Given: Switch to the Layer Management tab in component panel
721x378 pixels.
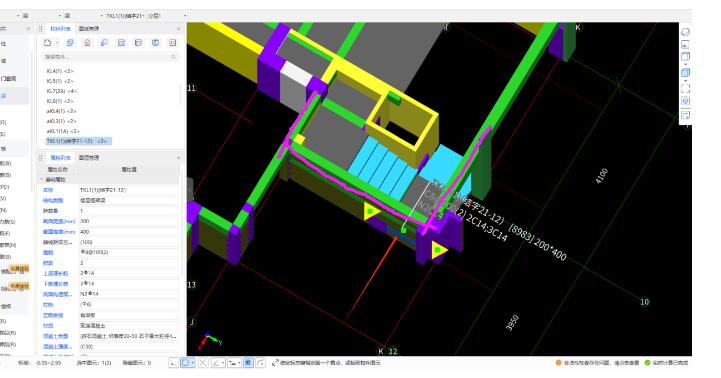Looking at the screenshot, I should [88, 29].
